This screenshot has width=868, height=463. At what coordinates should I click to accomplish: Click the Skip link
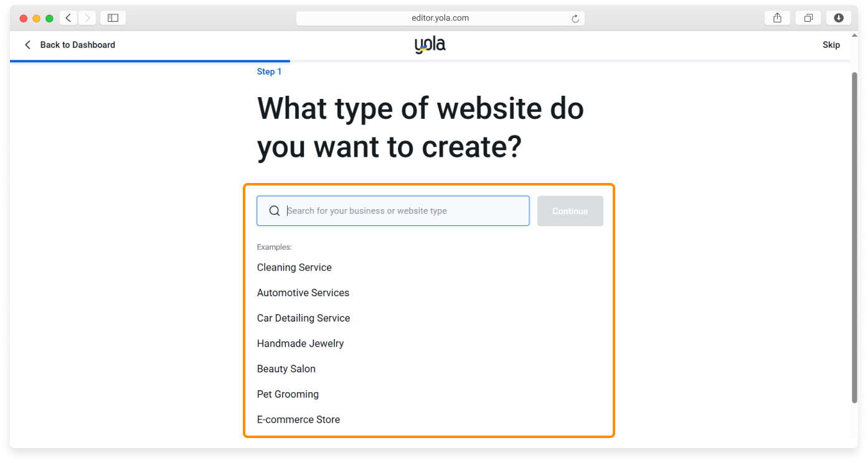coord(831,45)
